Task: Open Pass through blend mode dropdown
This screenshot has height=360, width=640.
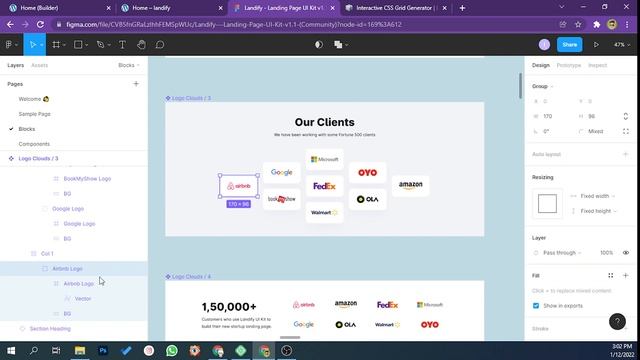Action: [x=562, y=253]
